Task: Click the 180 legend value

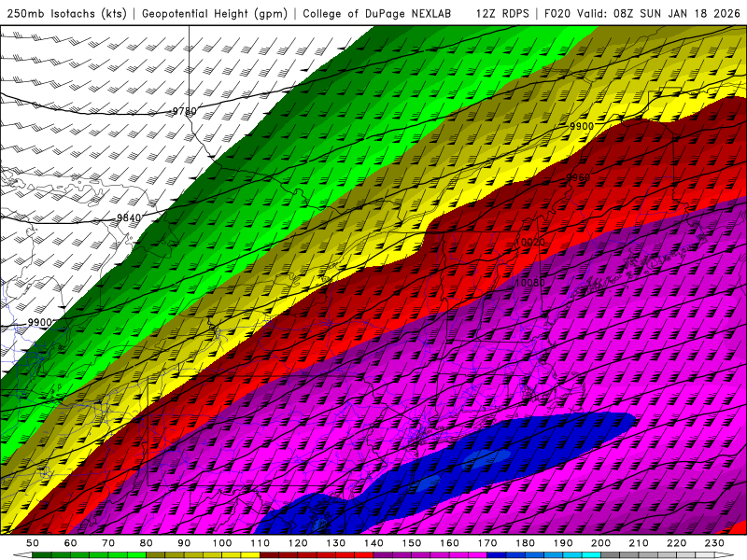Action: [x=525, y=543]
